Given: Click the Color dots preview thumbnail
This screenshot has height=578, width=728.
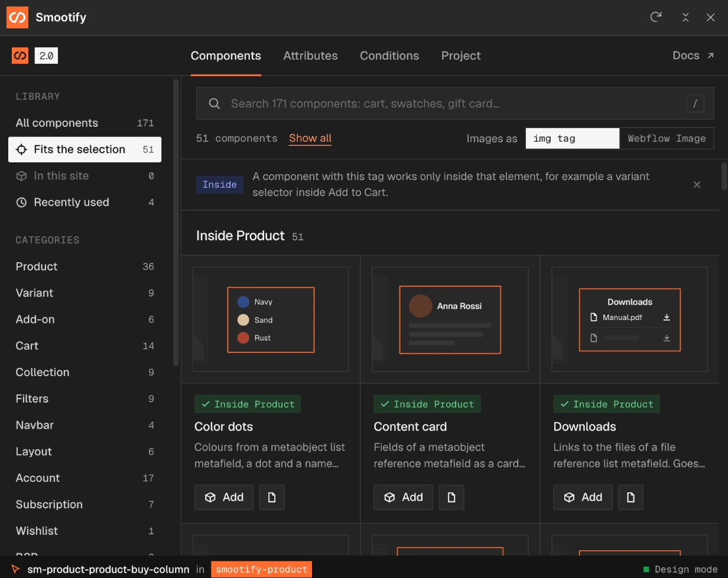Looking at the screenshot, I should tap(271, 319).
